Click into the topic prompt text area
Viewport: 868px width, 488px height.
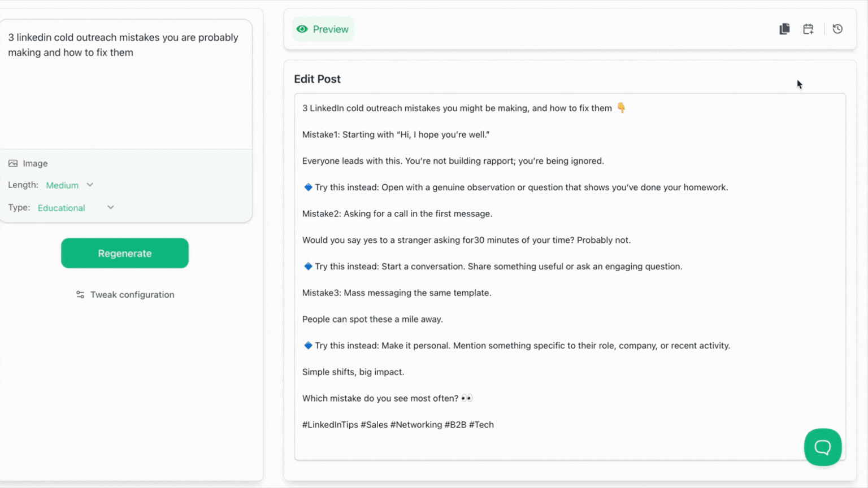(125, 85)
